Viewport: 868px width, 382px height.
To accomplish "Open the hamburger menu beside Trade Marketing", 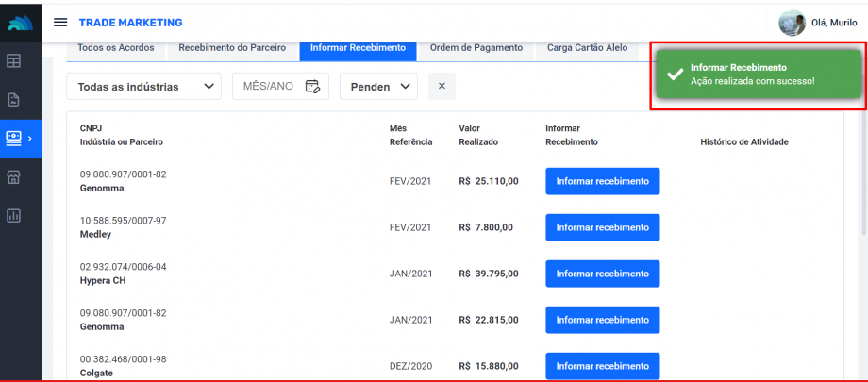I will 60,22.
